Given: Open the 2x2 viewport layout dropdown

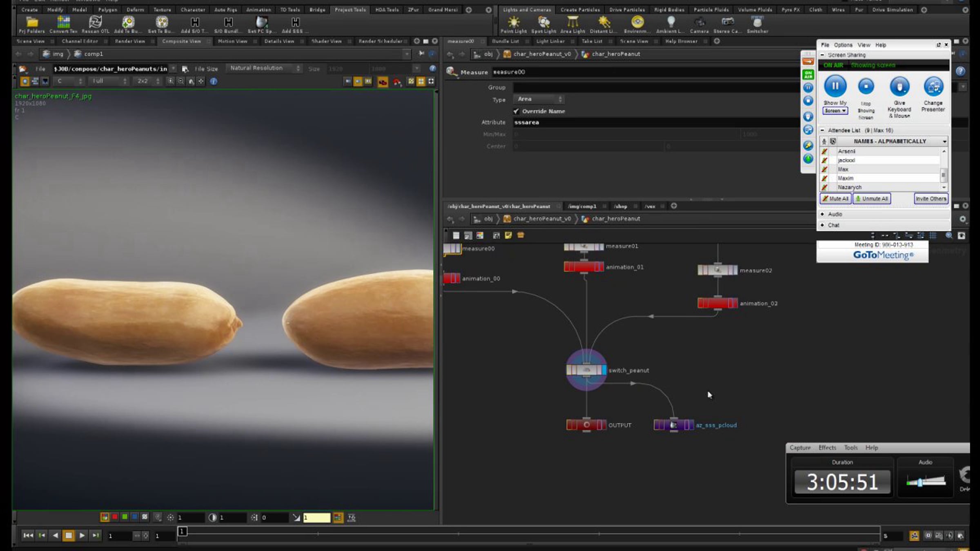Looking at the screenshot, I should tap(148, 81).
